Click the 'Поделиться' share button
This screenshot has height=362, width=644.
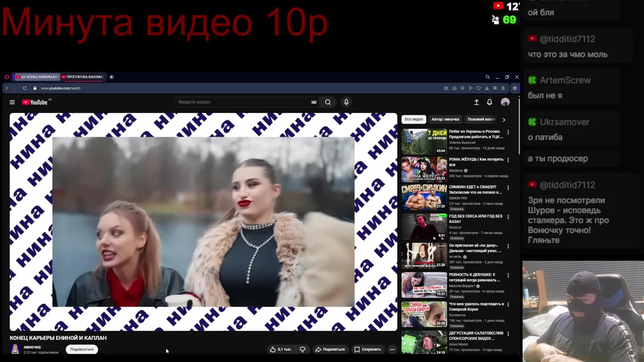(x=330, y=349)
